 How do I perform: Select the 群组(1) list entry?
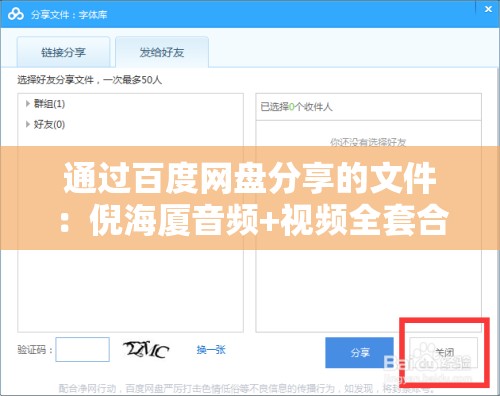[x=49, y=104]
